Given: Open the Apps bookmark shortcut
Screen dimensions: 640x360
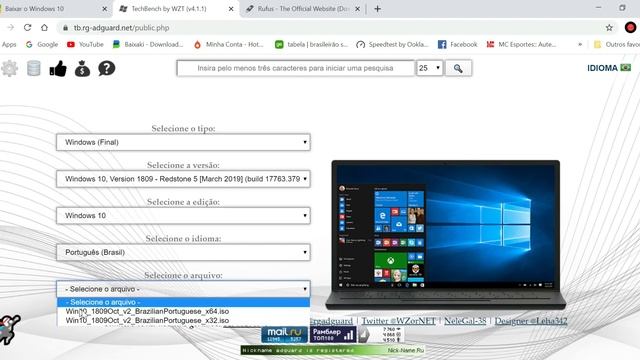Looking at the screenshot, I should coord(9,44).
